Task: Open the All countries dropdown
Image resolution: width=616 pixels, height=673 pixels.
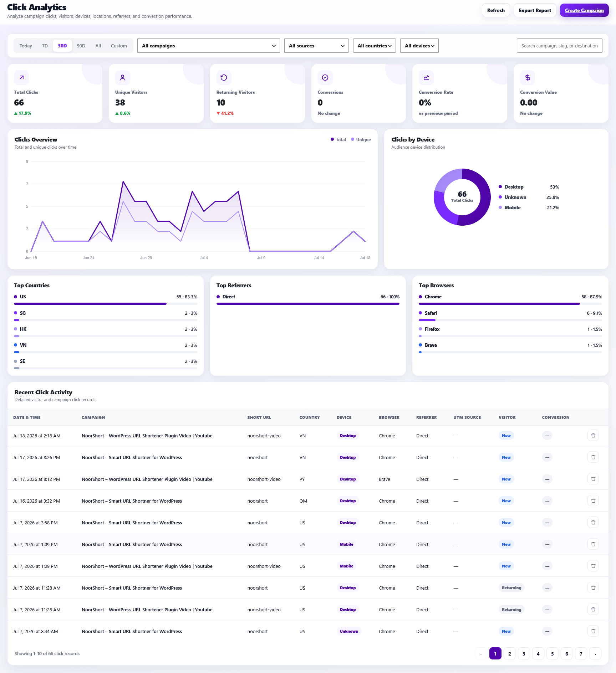Action: pyautogui.click(x=375, y=46)
